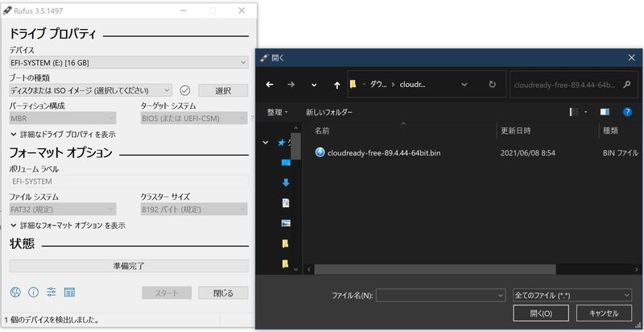This screenshot has height=332, width=644.
Task: Expand advanced format options
Action: (x=68, y=226)
